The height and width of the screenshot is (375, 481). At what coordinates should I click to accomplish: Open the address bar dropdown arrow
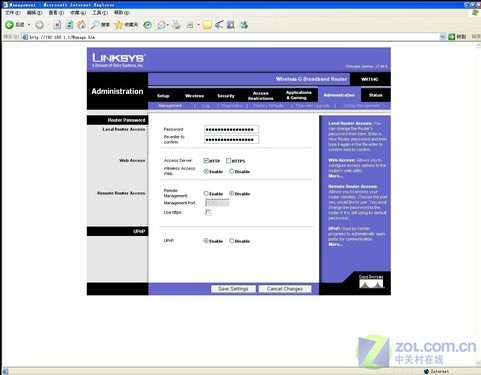coord(442,37)
